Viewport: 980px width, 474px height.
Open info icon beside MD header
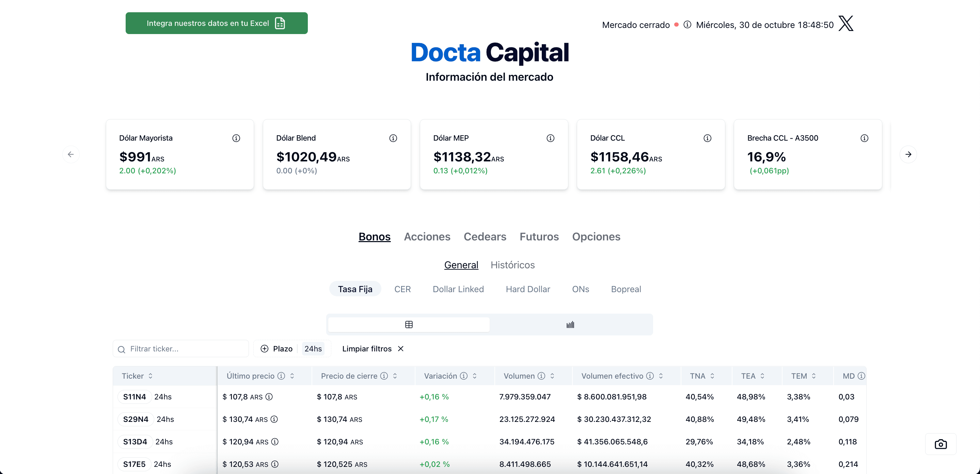[861, 376]
